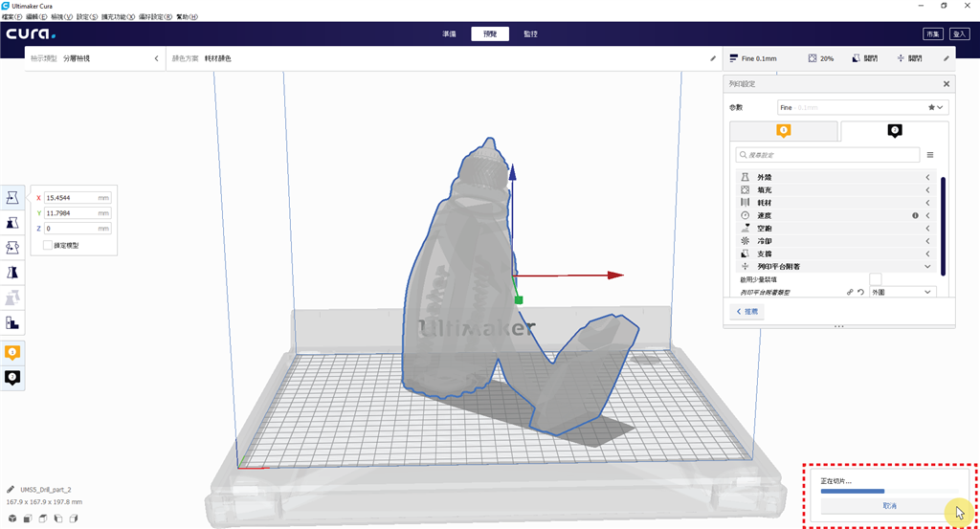Select the Scale tool in left toolbar

[x=12, y=222]
